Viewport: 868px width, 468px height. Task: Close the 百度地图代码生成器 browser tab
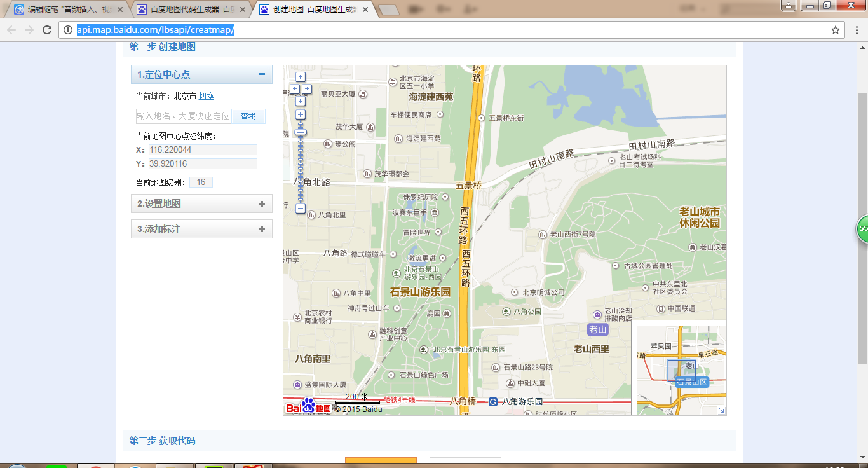point(242,10)
